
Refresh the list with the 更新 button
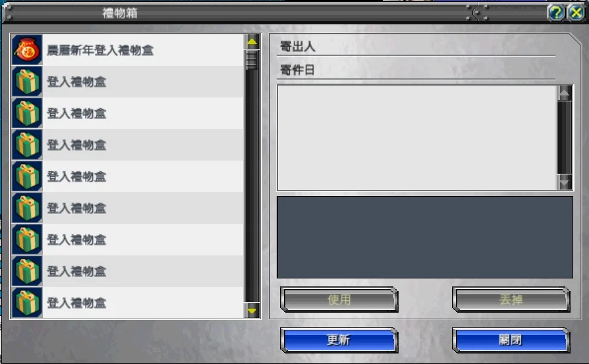click(339, 340)
